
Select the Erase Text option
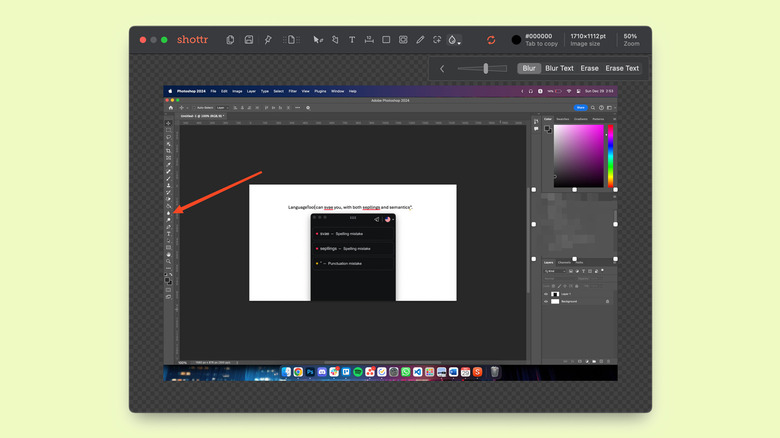pyautogui.click(x=622, y=69)
